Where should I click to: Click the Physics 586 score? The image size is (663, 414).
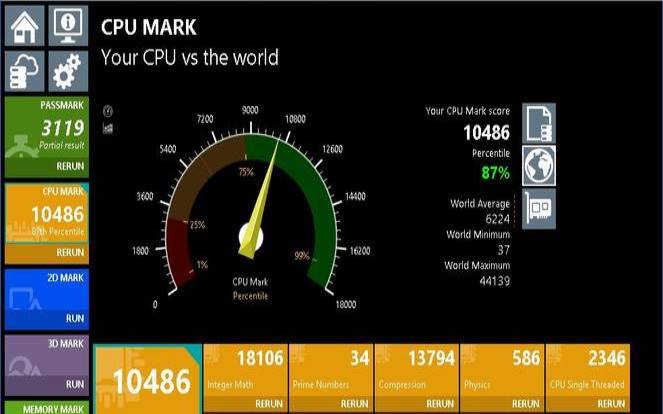pyautogui.click(x=526, y=358)
